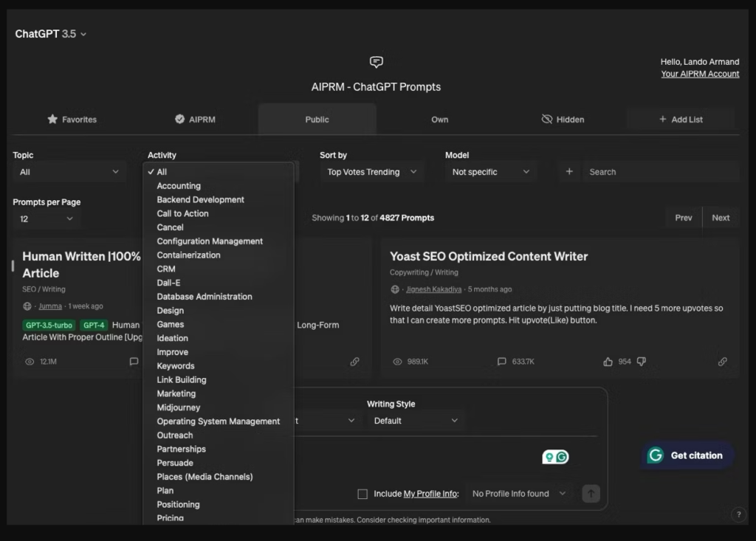The image size is (756, 541).
Task: Click into the Search prompts field
Action: click(x=661, y=172)
